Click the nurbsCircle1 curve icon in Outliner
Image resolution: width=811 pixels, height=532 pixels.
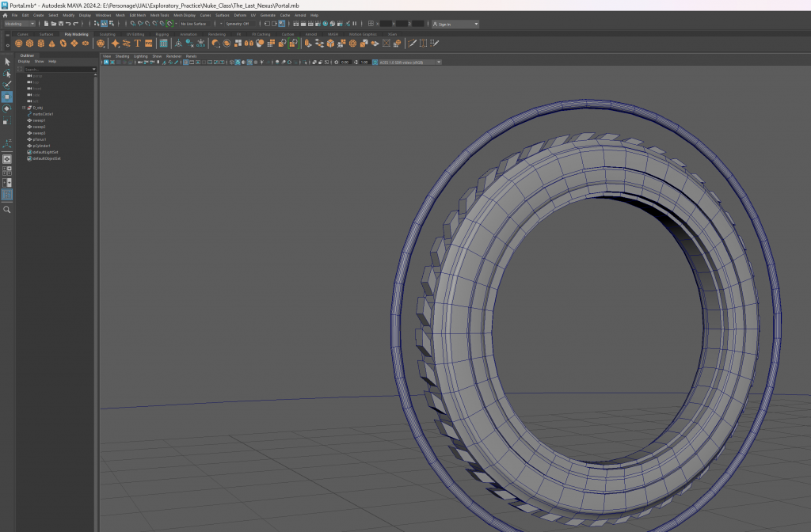[x=29, y=114]
